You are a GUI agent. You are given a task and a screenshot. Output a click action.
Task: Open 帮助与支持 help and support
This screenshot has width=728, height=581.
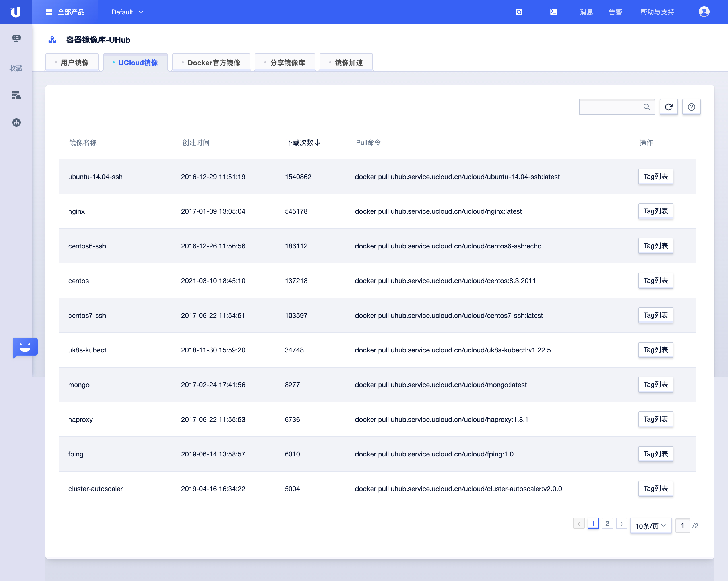(657, 12)
